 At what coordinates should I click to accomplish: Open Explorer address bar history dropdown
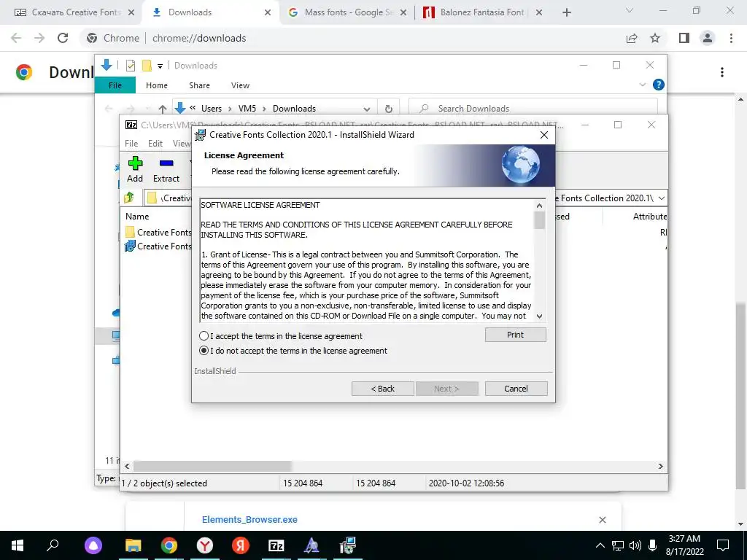(366, 109)
